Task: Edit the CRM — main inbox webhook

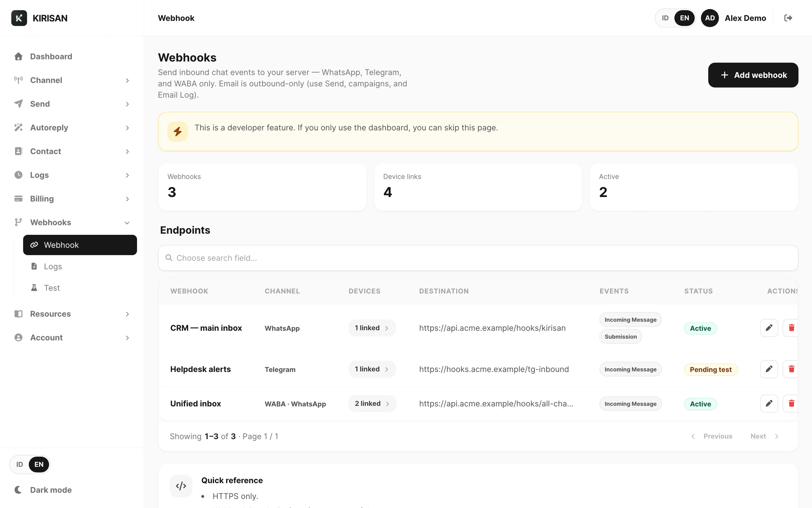Action: pos(769,328)
